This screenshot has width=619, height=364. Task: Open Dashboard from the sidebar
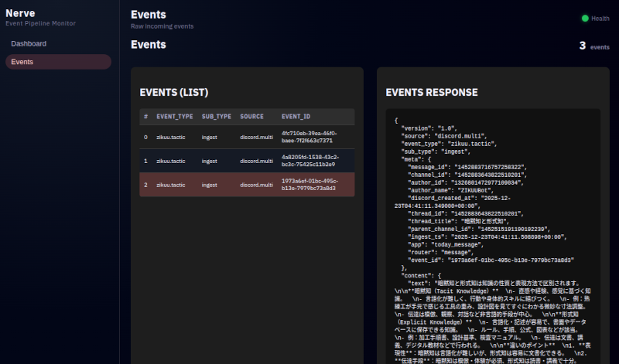coord(29,44)
